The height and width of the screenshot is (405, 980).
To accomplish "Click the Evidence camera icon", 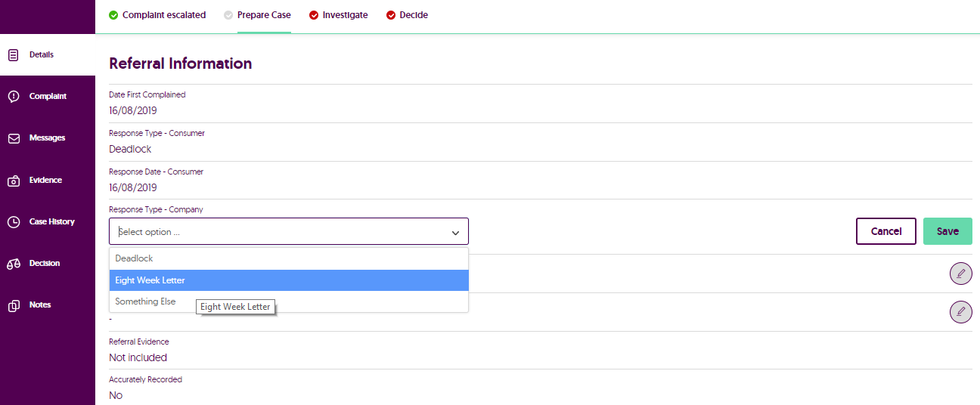I will [14, 181].
